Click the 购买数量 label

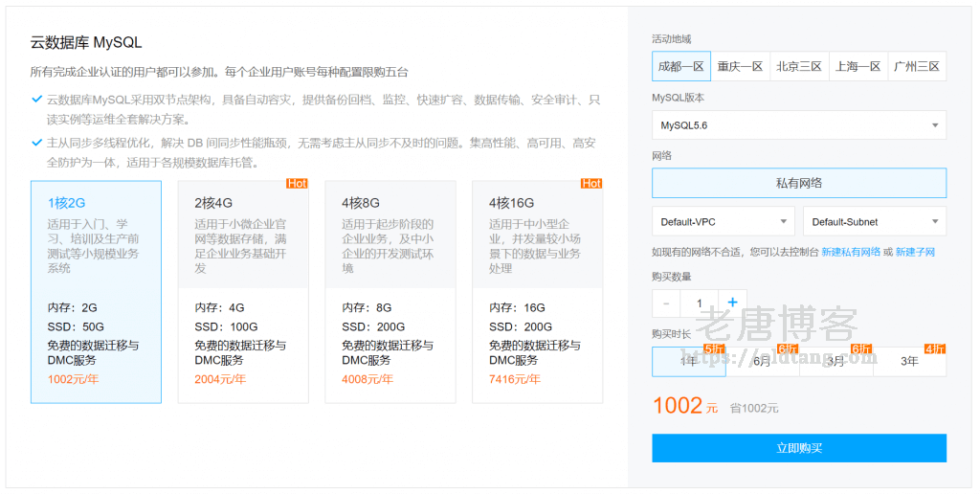click(671, 277)
